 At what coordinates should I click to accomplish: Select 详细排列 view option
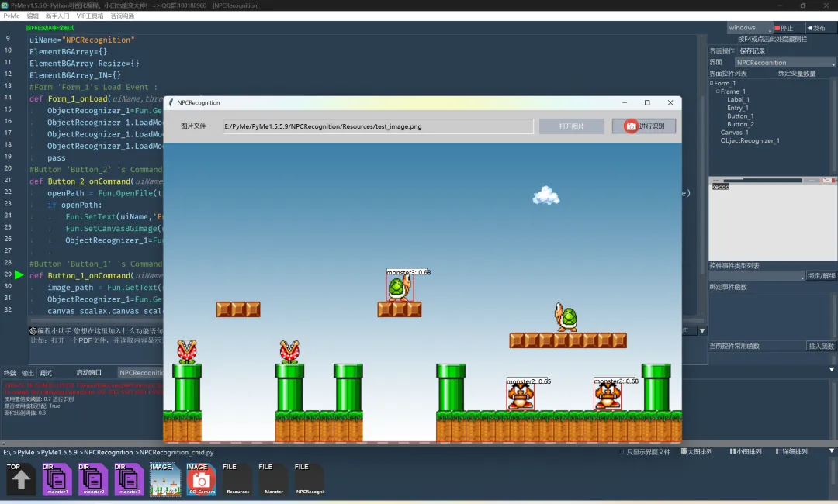click(791, 452)
